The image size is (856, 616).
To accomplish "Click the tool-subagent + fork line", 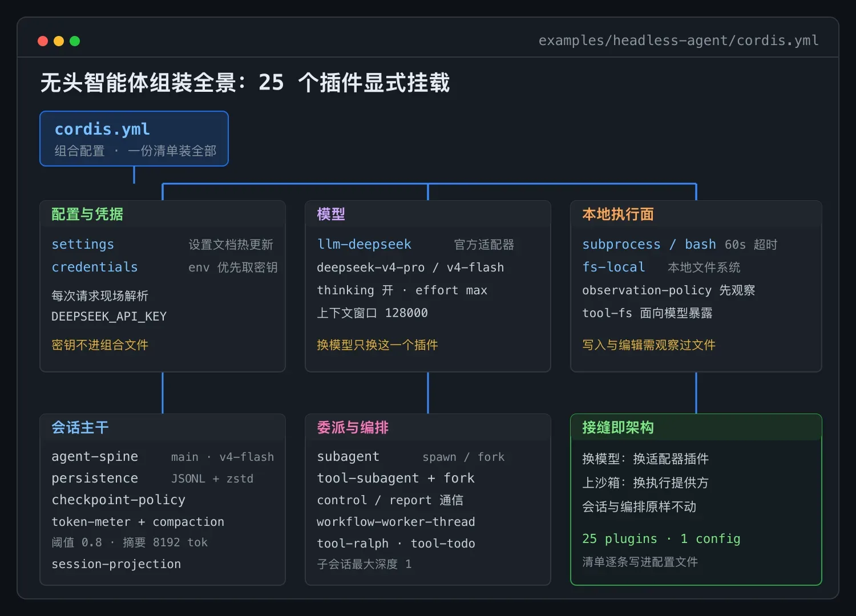I will click(x=395, y=479).
